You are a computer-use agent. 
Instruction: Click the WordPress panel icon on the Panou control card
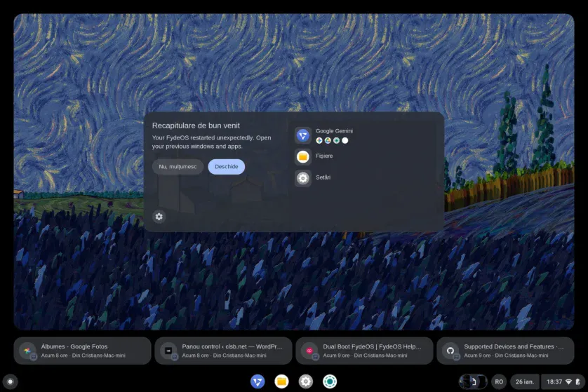[x=168, y=351]
